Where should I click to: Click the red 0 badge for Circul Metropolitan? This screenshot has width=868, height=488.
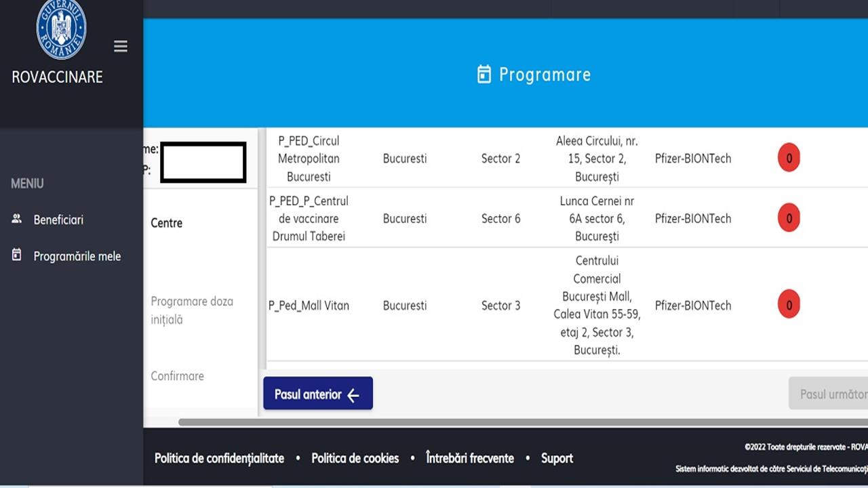coord(789,158)
